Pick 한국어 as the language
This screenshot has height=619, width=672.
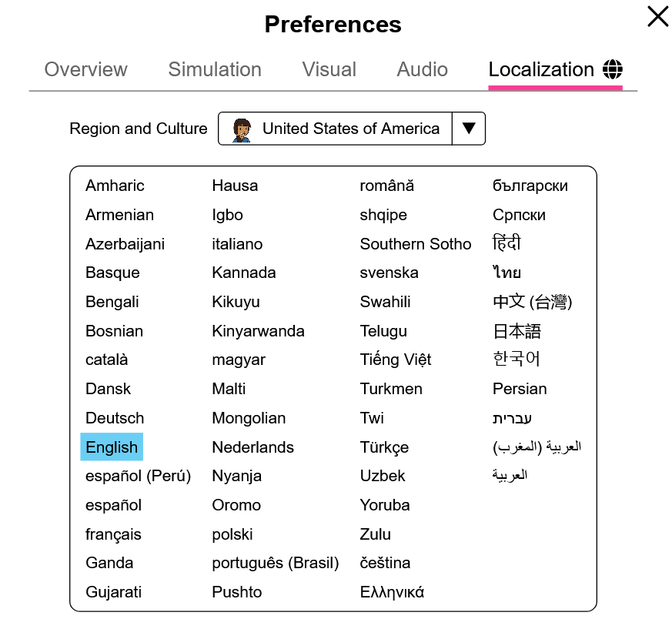(516, 360)
